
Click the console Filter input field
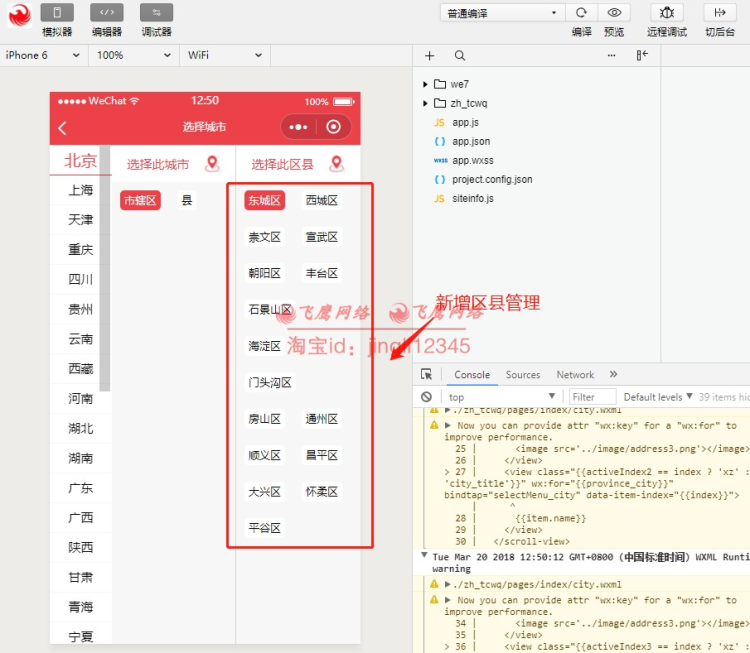(593, 397)
